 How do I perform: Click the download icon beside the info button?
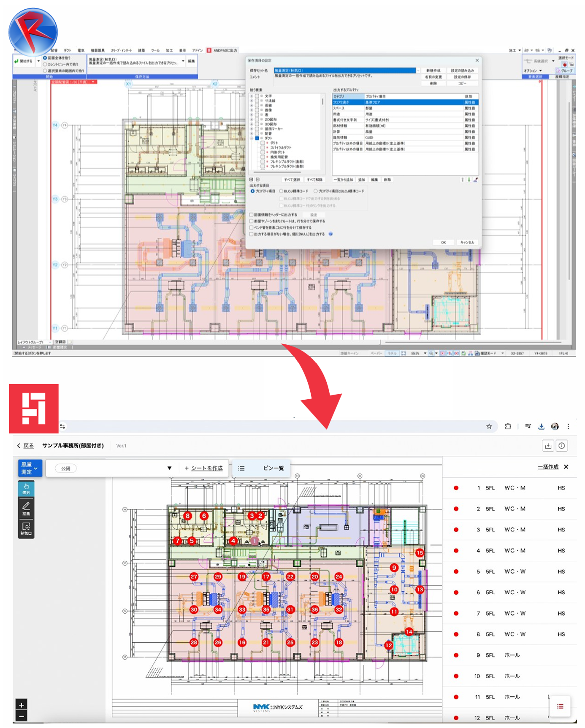click(x=548, y=446)
